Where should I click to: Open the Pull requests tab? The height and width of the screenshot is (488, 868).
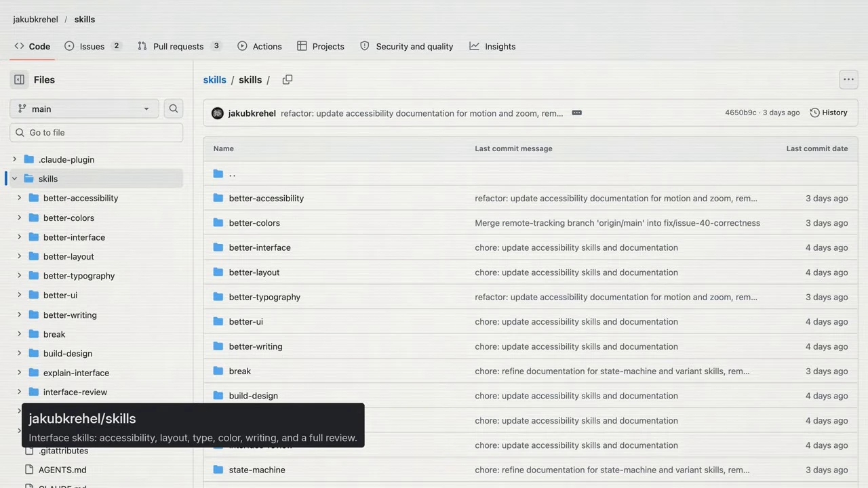(x=180, y=46)
